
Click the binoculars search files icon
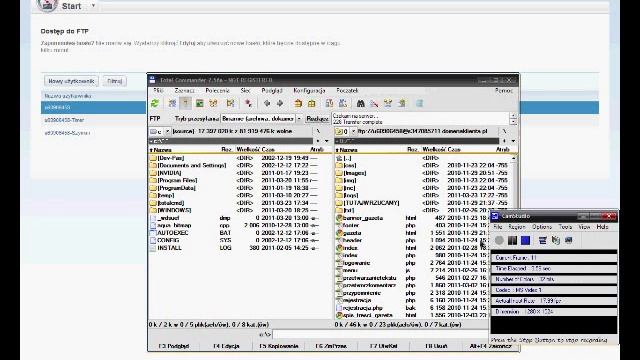coord(360,104)
